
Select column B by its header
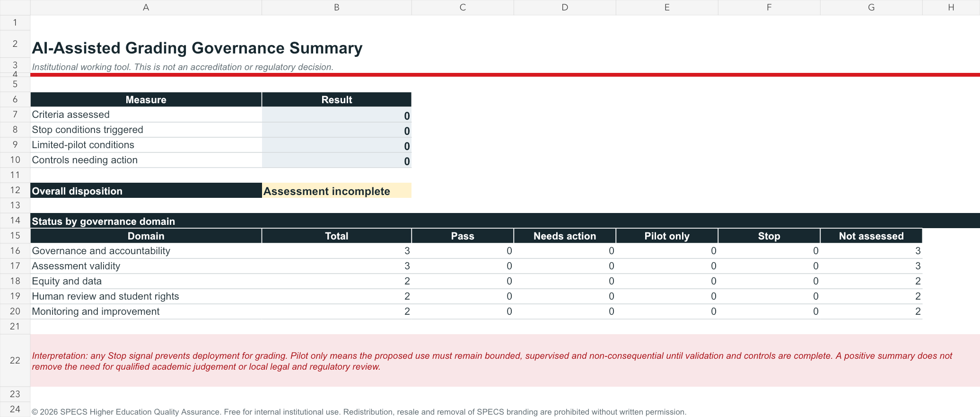tap(337, 8)
